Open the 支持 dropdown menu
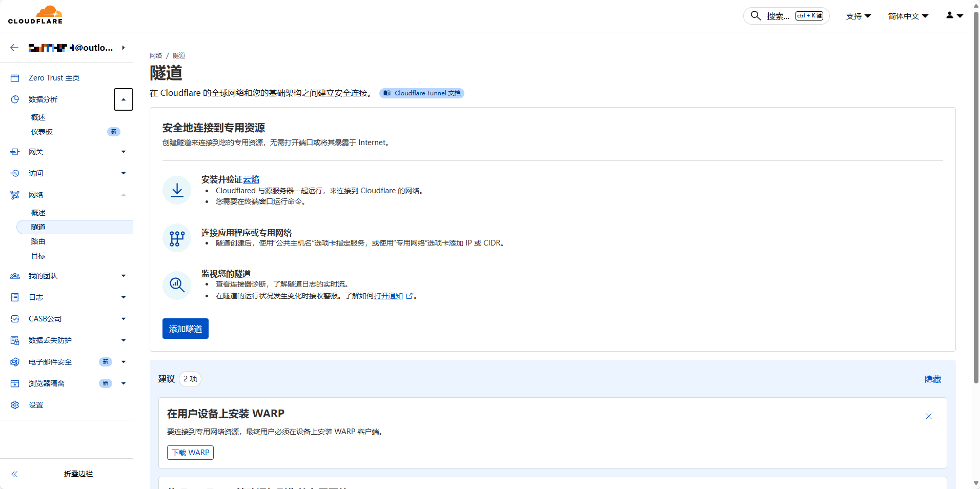 pos(858,16)
